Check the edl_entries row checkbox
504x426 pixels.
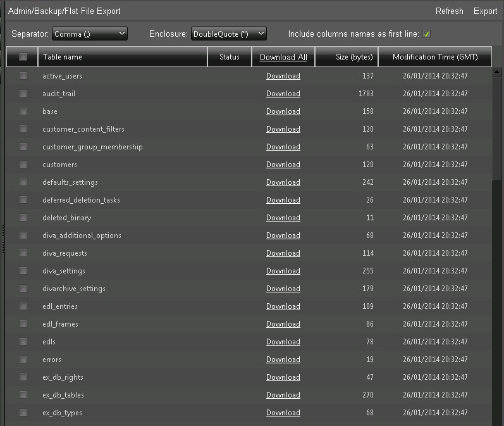coord(23,306)
